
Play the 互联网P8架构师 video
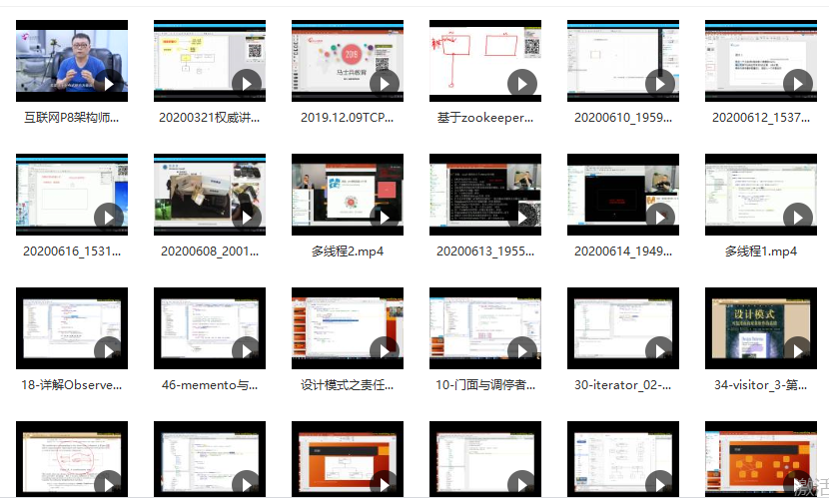click(x=109, y=84)
